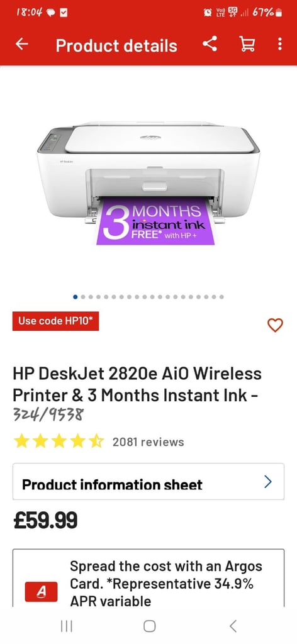The height and width of the screenshot is (644, 297).
Task: Tap the back arrow in the header
Action: [22, 45]
